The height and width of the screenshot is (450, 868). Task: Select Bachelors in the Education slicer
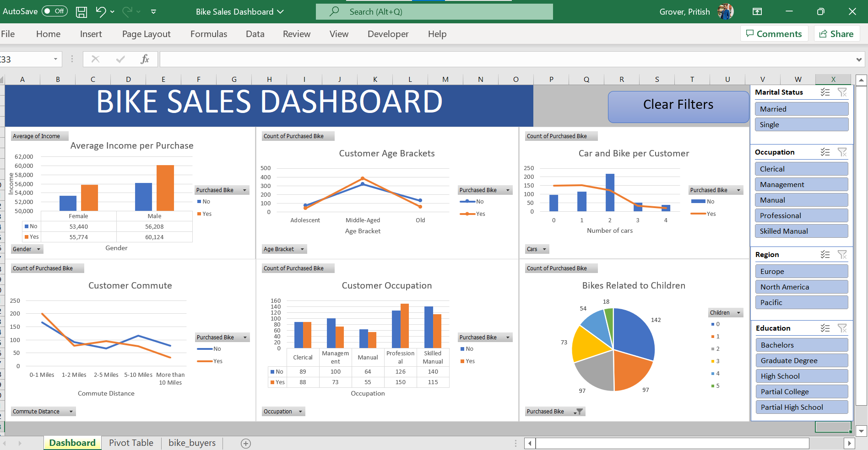(802, 345)
